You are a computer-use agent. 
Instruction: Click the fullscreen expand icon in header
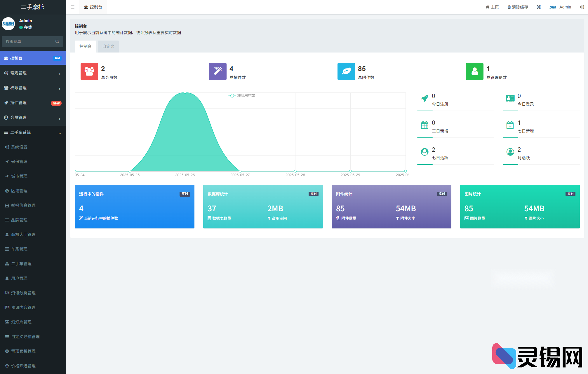click(x=539, y=7)
